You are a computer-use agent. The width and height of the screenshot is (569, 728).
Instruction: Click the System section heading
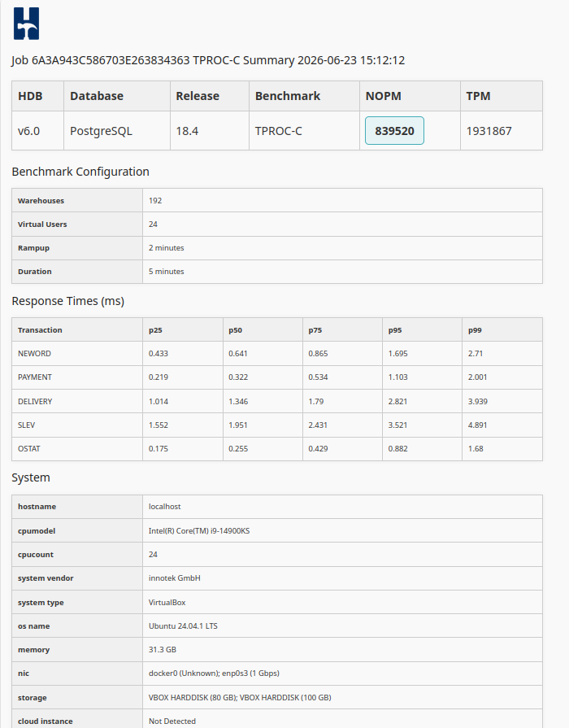pyautogui.click(x=31, y=477)
